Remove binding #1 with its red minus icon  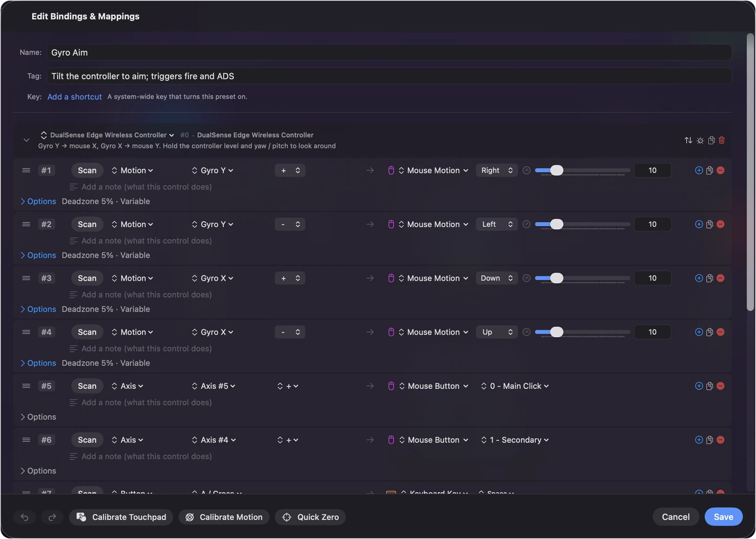(x=720, y=171)
